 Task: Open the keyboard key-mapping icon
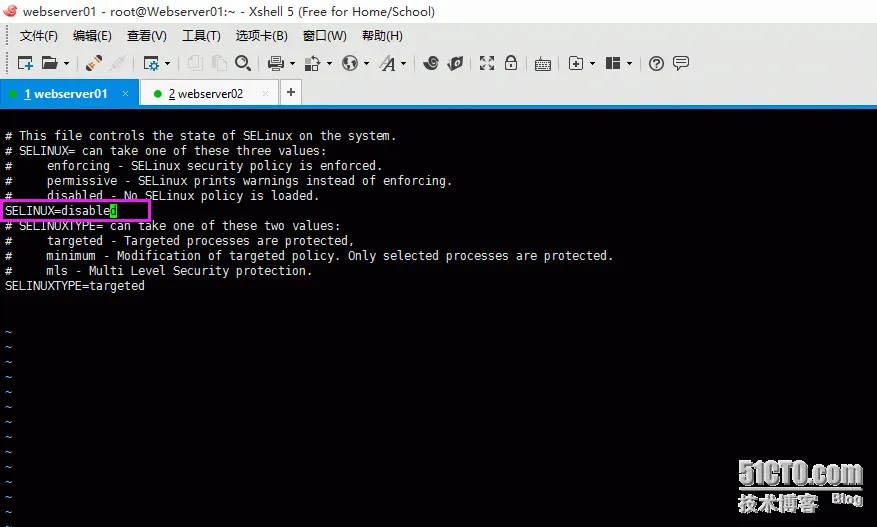tap(543, 64)
